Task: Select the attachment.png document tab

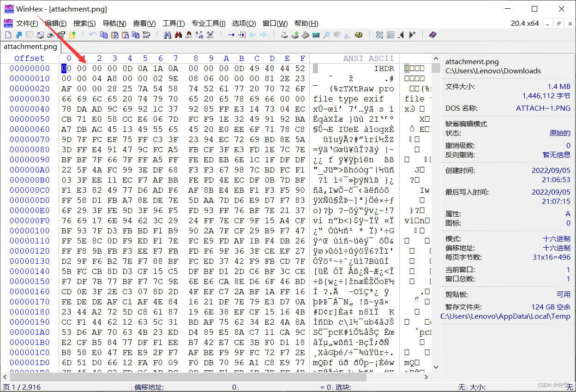Action: point(30,47)
